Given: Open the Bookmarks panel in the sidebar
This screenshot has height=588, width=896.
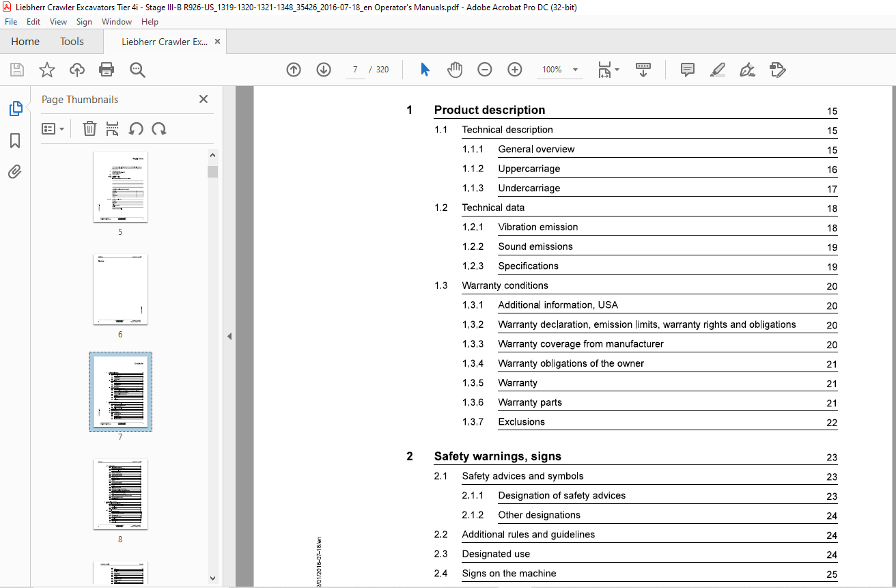Looking at the screenshot, I should pos(15,141).
